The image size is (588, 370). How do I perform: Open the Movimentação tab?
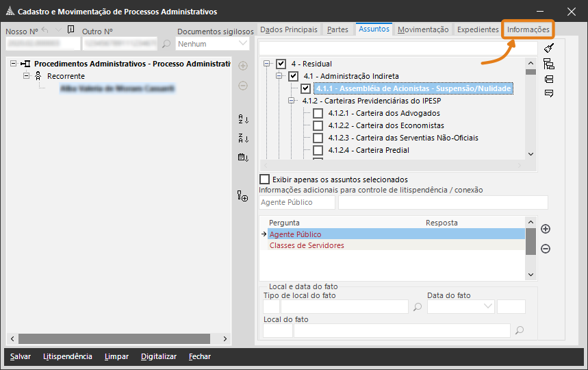click(423, 29)
